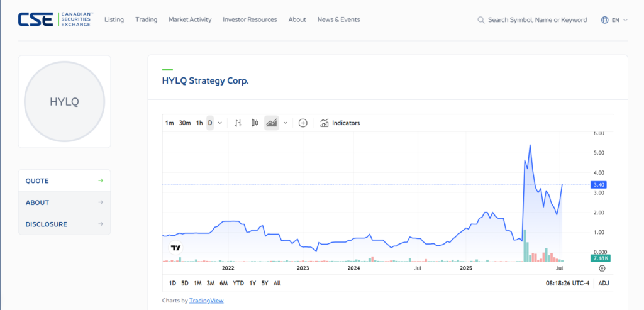Open the Indicators panel

coord(340,123)
